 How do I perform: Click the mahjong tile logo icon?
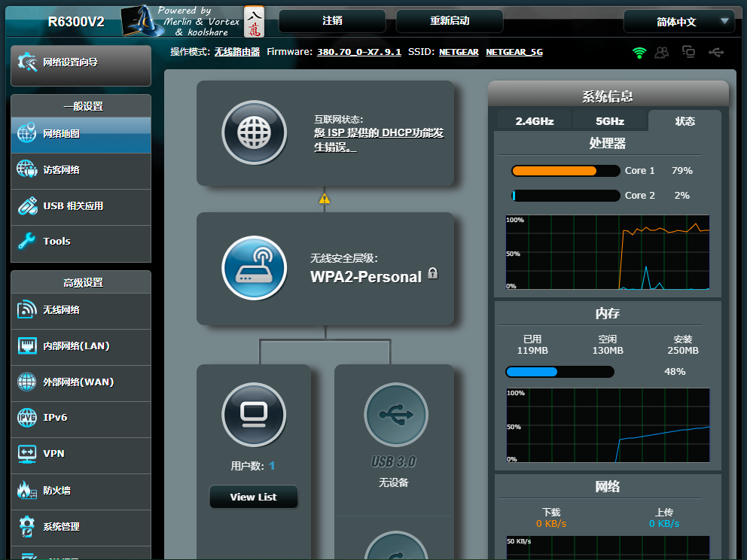(254, 21)
